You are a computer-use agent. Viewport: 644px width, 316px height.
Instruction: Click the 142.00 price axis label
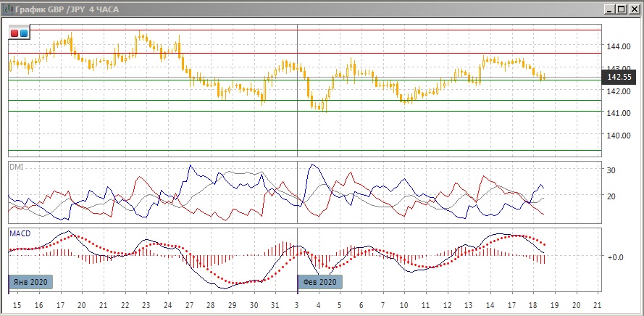(619, 91)
